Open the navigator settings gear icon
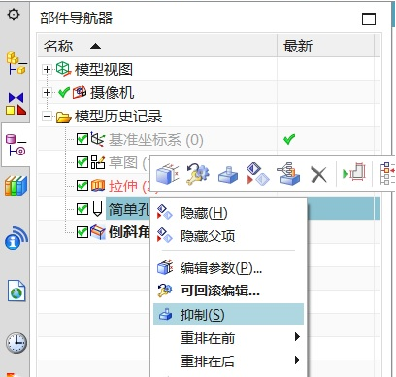The width and height of the screenshot is (396, 377). coord(13,15)
